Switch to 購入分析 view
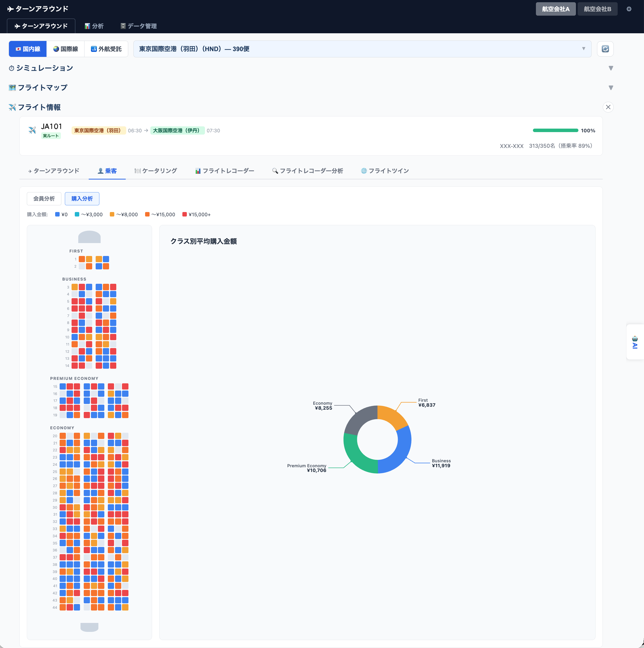644x648 pixels. [x=82, y=199]
